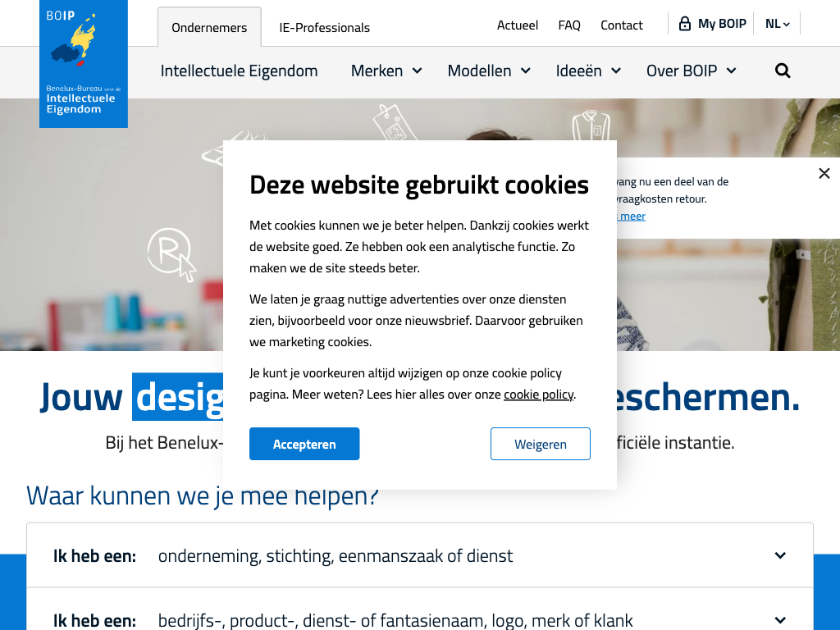840x630 pixels.
Task: Open the cookie policy link
Action: (538, 395)
